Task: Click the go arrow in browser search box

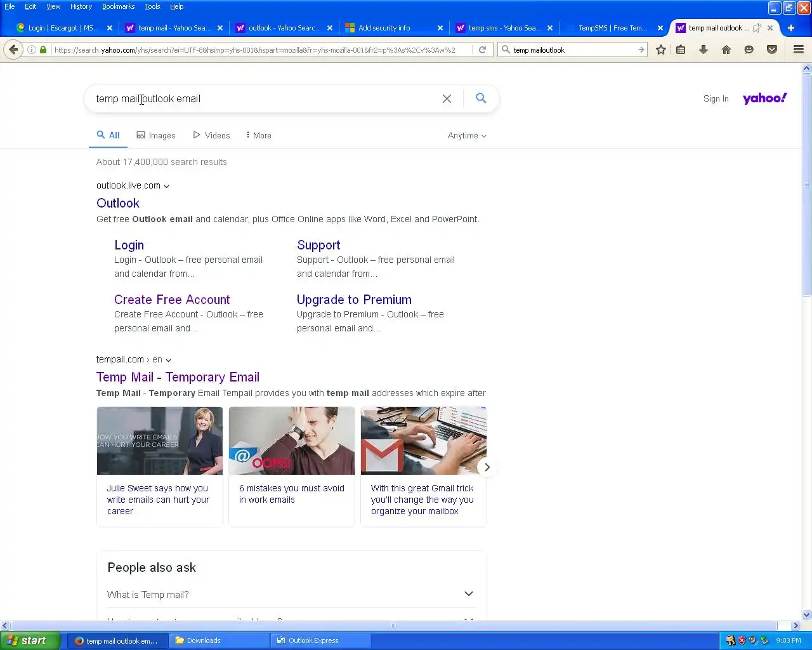Action: 641,50
